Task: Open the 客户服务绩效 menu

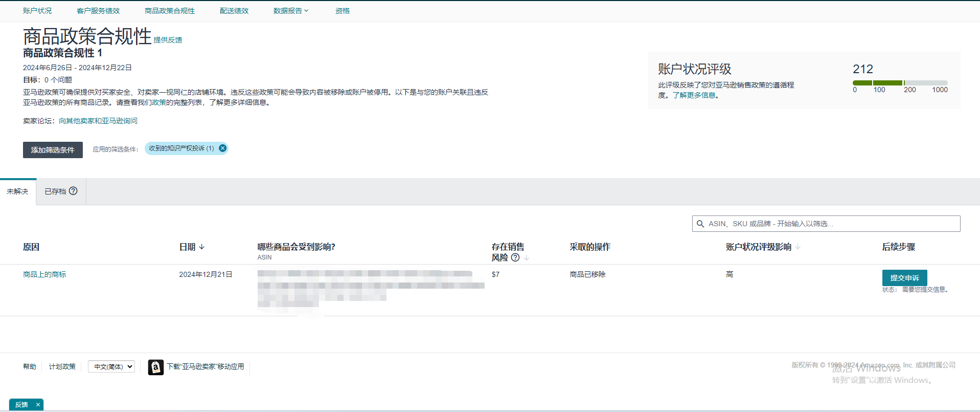Action: [98, 11]
